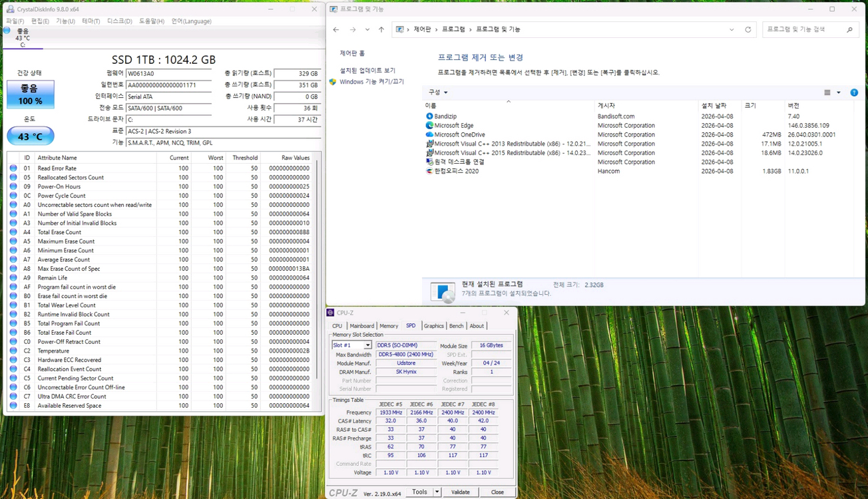Viewport: 868px width, 499px height.
Task: Open the Windows 기능 켜기/끄기 link
Action: pyautogui.click(x=371, y=82)
